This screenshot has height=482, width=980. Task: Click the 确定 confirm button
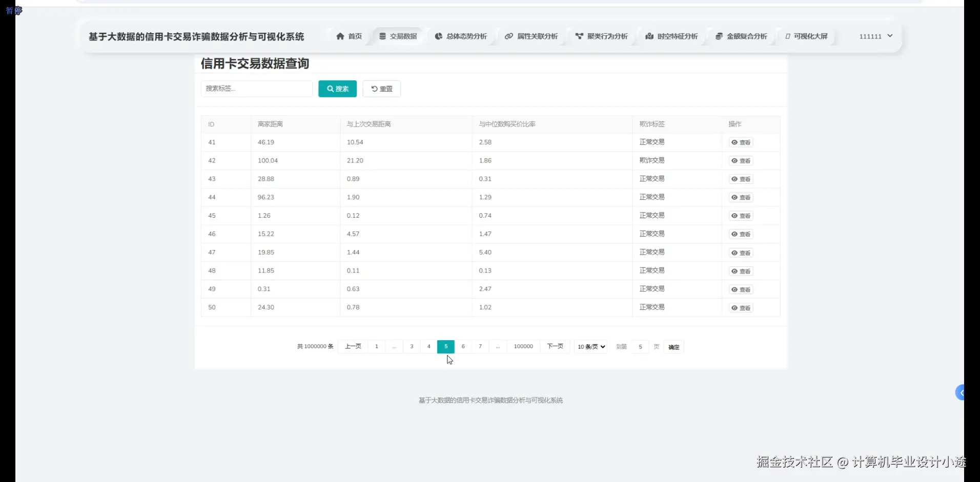tap(673, 347)
